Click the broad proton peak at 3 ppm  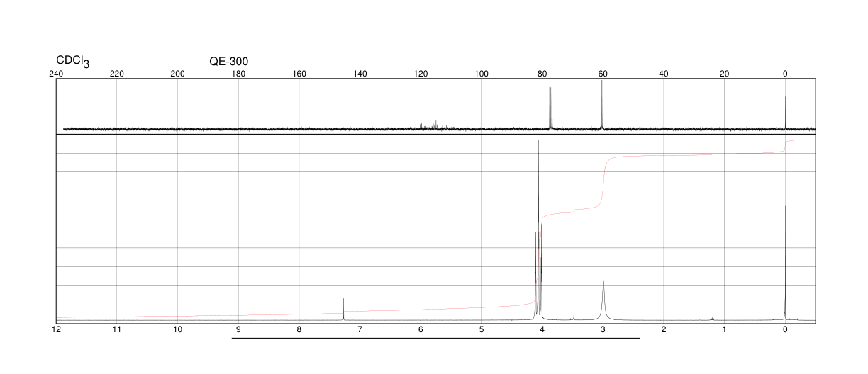point(603,300)
